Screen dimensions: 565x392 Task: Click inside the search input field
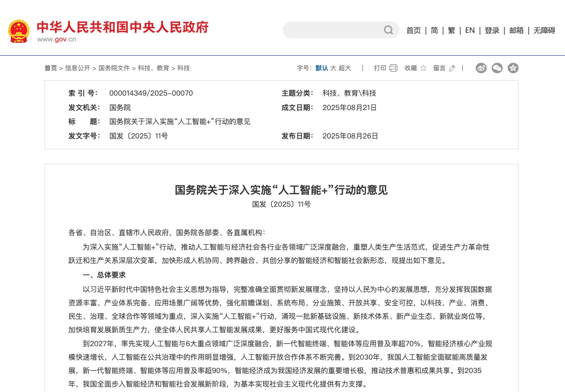329,30
